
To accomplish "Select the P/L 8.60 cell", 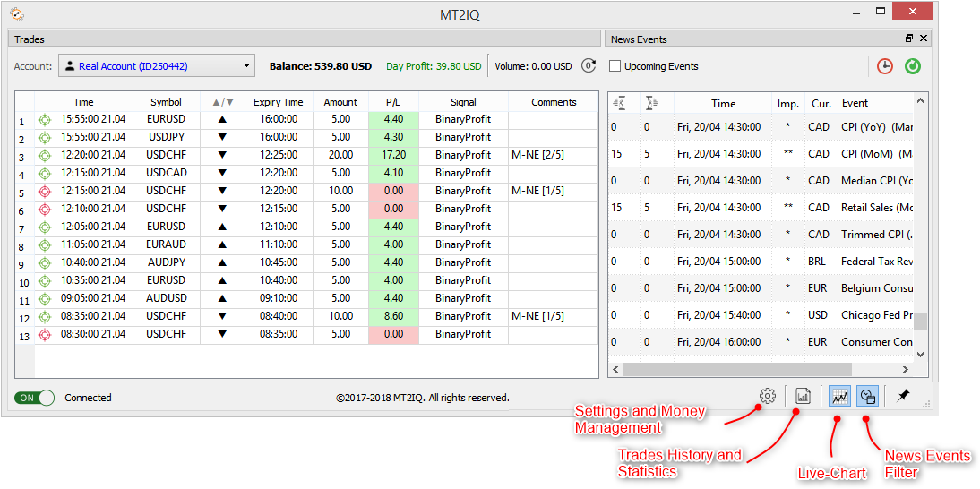I will tap(394, 316).
